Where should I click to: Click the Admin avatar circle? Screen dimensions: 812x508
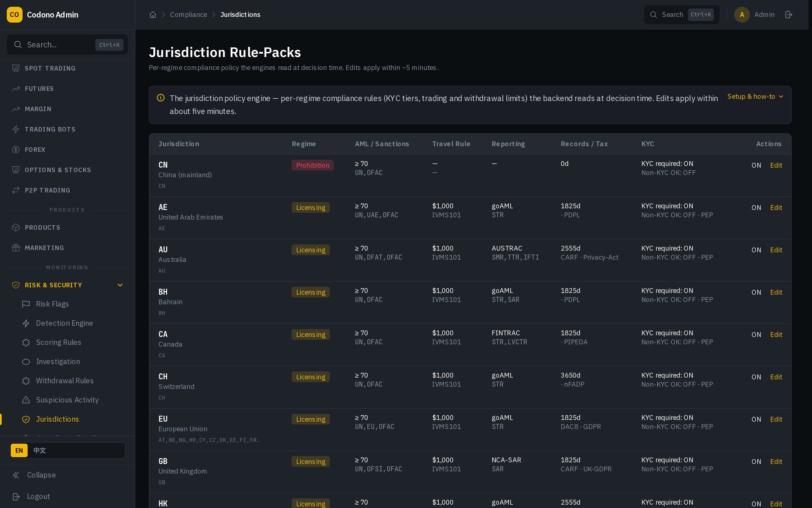point(742,14)
